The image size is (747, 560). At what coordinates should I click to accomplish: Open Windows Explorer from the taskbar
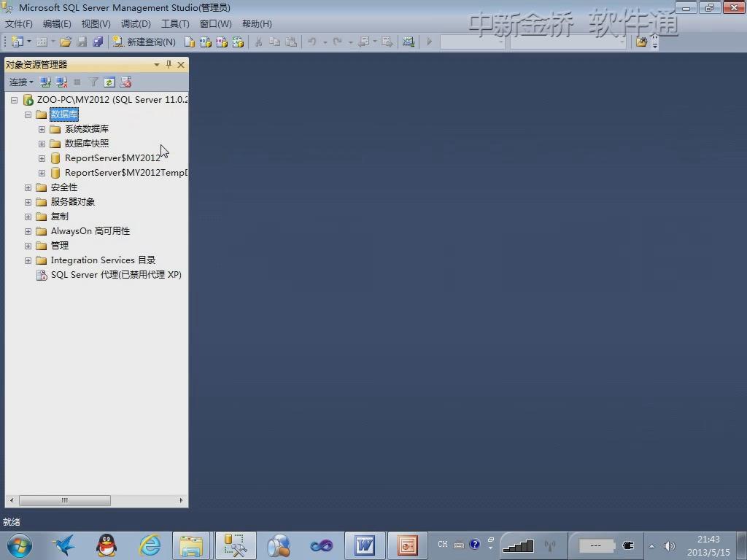click(191, 545)
